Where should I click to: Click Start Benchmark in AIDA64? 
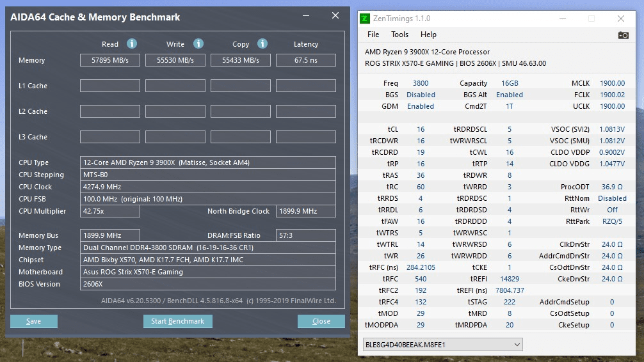(x=177, y=321)
